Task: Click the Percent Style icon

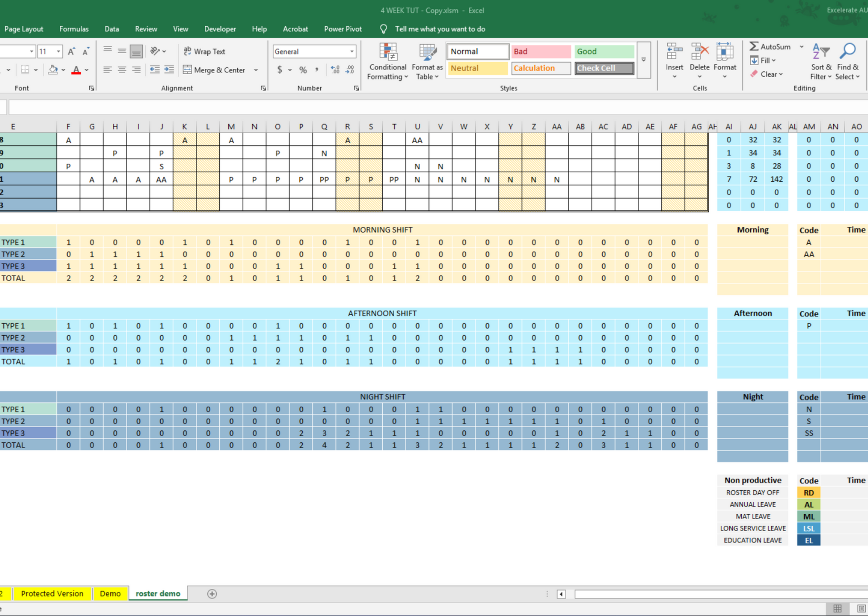Action: click(303, 70)
